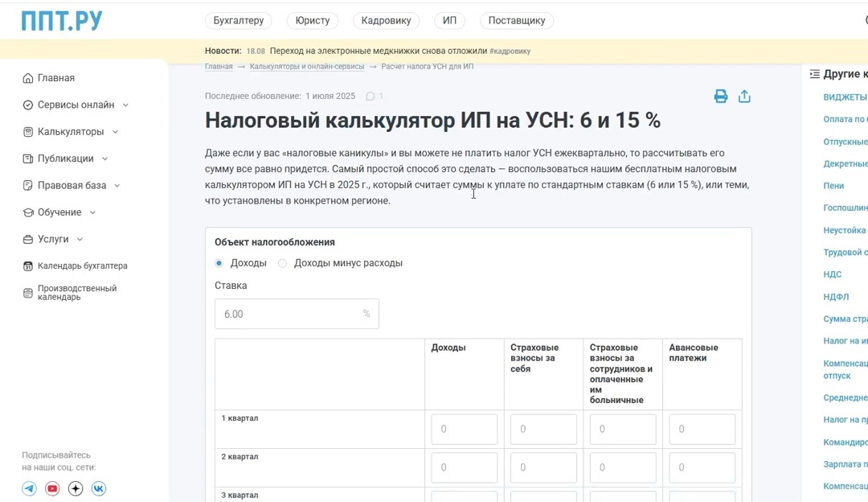Open the НДС link in right sidebar

(x=832, y=274)
